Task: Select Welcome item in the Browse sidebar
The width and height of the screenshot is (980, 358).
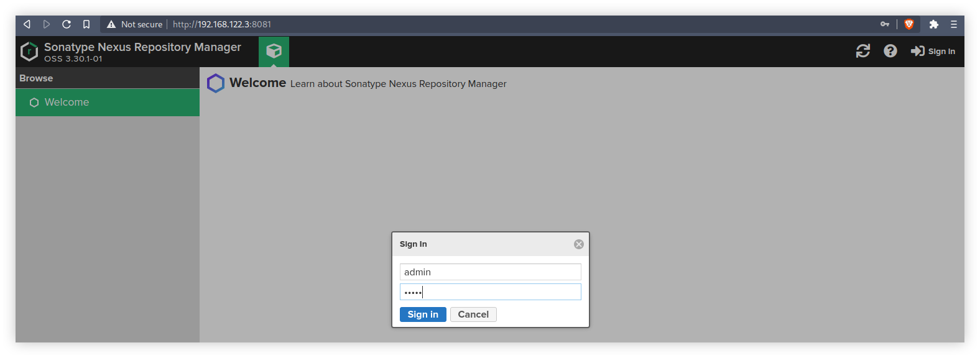Action: tap(67, 103)
